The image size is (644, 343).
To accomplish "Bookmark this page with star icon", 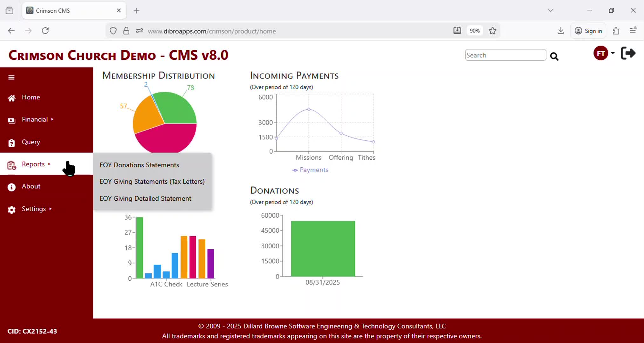I will [x=492, y=31].
